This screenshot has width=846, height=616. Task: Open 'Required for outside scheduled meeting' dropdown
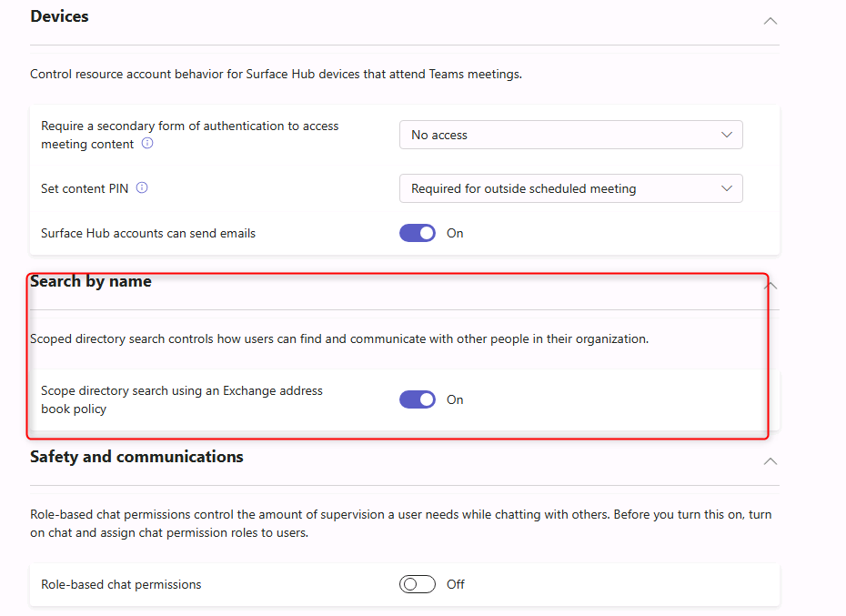click(570, 188)
